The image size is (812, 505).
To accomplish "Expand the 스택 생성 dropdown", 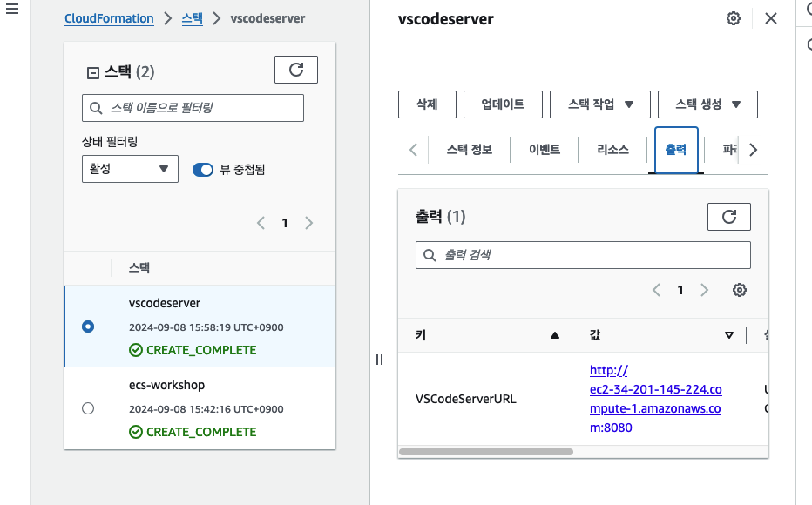I will click(707, 104).
